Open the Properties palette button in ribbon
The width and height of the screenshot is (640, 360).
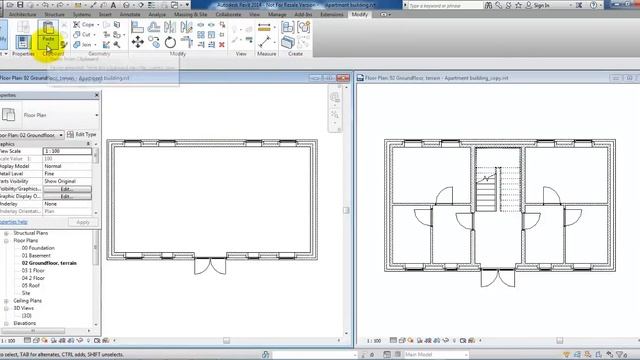click(23, 42)
